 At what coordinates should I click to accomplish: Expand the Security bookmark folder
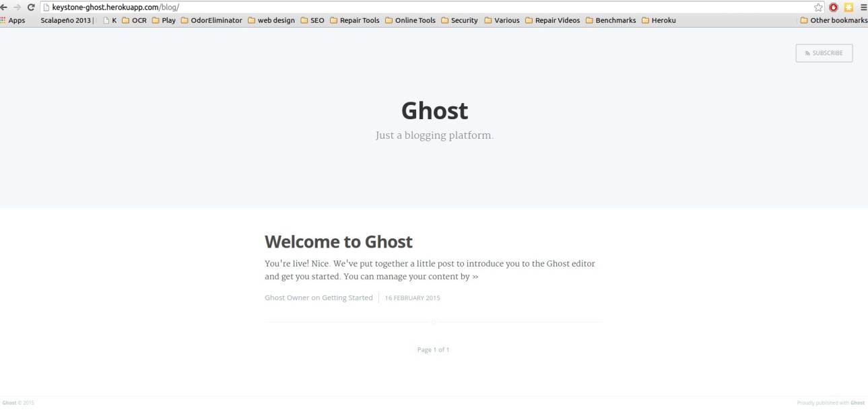pyautogui.click(x=459, y=20)
